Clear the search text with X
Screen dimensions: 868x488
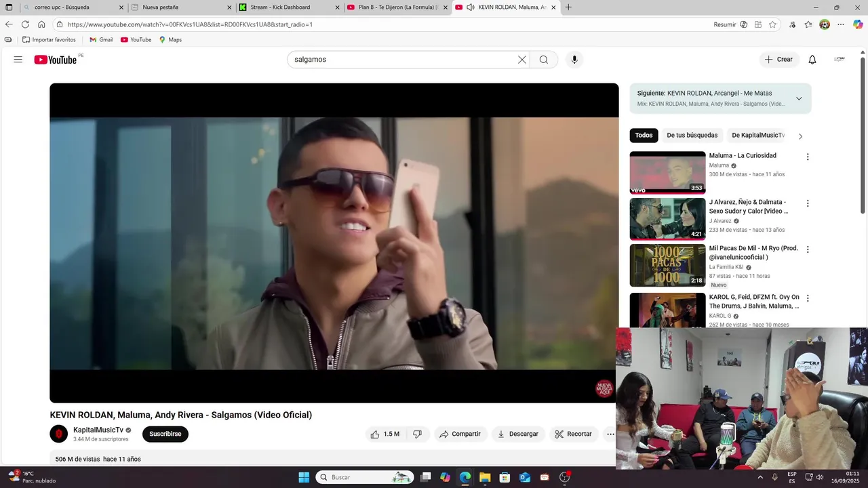point(522,60)
